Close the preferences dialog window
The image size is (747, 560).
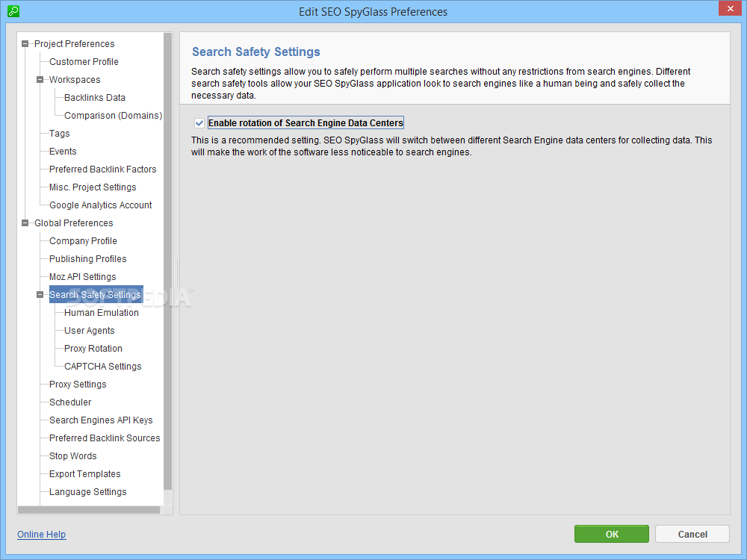click(x=731, y=8)
